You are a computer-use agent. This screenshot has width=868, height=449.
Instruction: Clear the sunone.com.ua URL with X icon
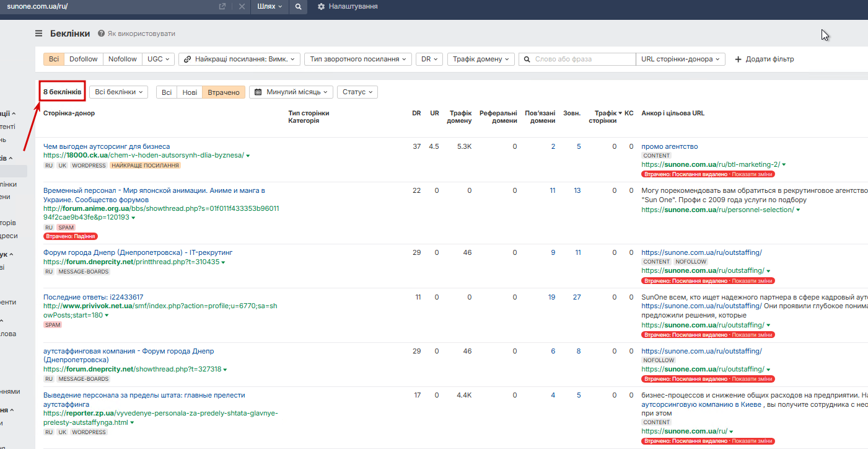[242, 6]
